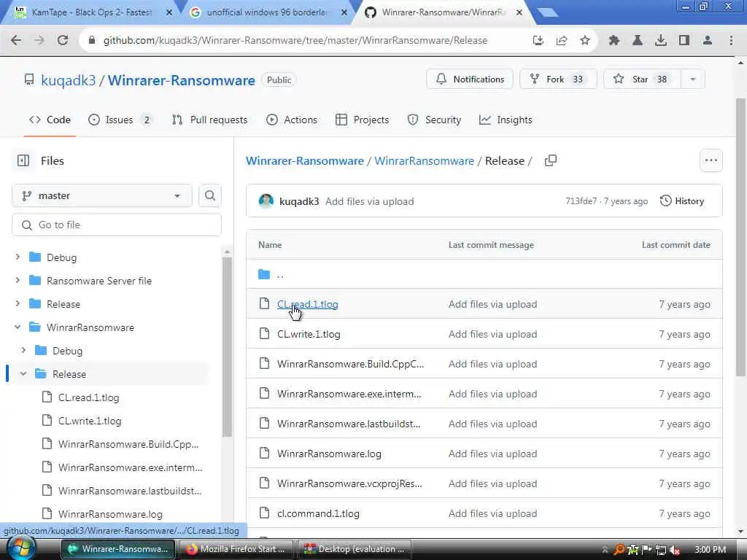Open the Pull requests tab

tap(209, 120)
